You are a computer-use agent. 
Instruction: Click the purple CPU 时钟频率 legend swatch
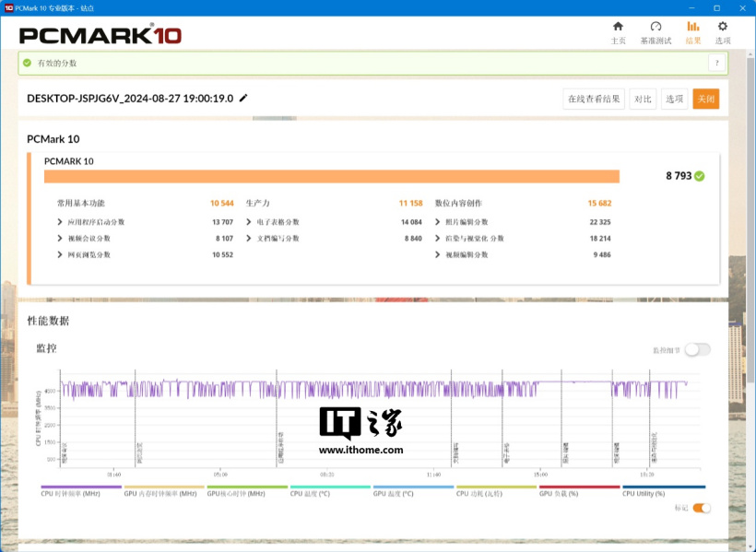pos(81,487)
